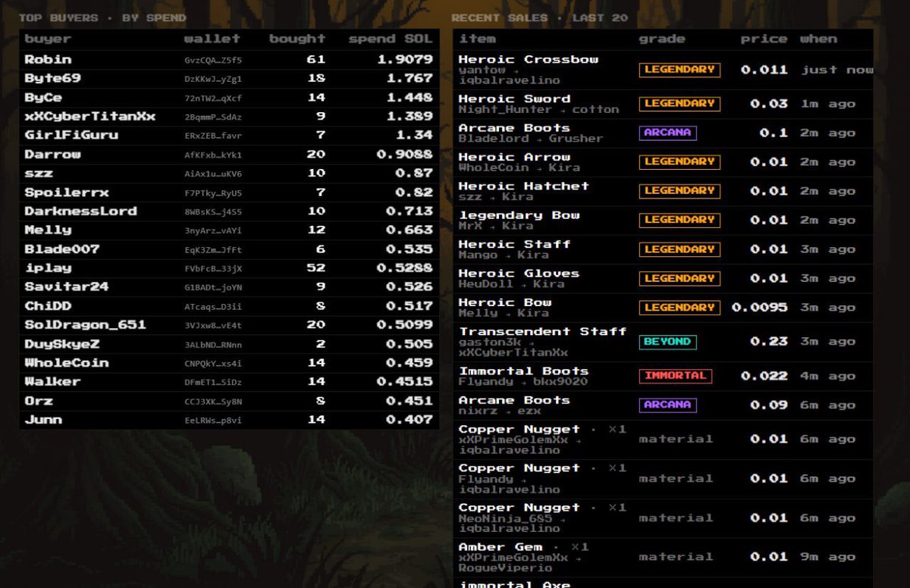The image size is (910, 588).
Task: Click Copper Nugget sold by xXPrimeGolemXx
Action: [519, 429]
